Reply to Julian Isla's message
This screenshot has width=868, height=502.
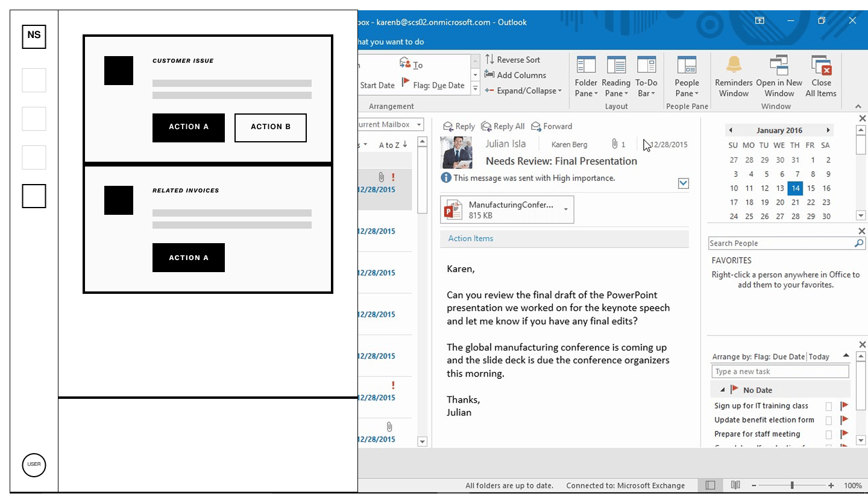click(x=459, y=126)
